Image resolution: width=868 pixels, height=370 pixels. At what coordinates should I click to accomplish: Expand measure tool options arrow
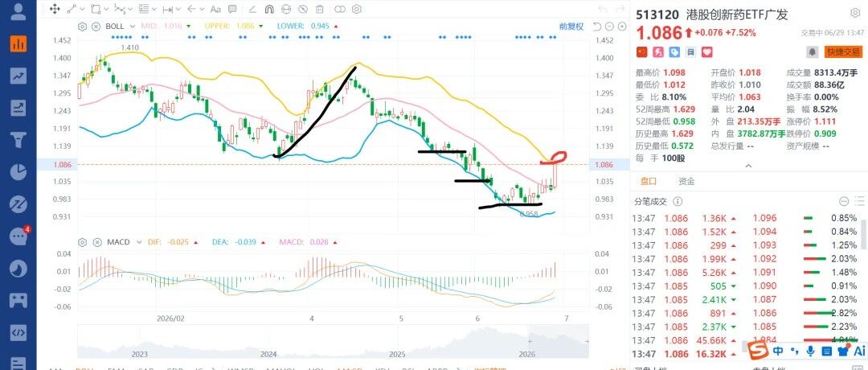coord(178,10)
